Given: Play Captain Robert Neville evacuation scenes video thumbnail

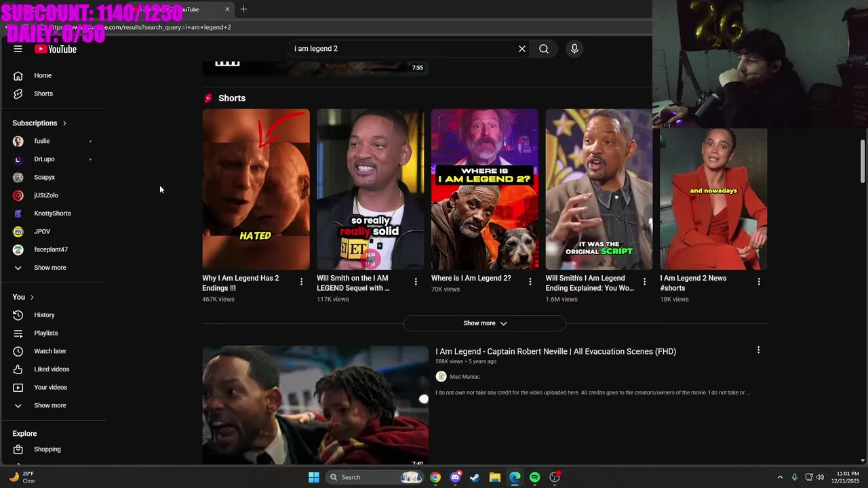Looking at the screenshot, I should pyautogui.click(x=315, y=405).
